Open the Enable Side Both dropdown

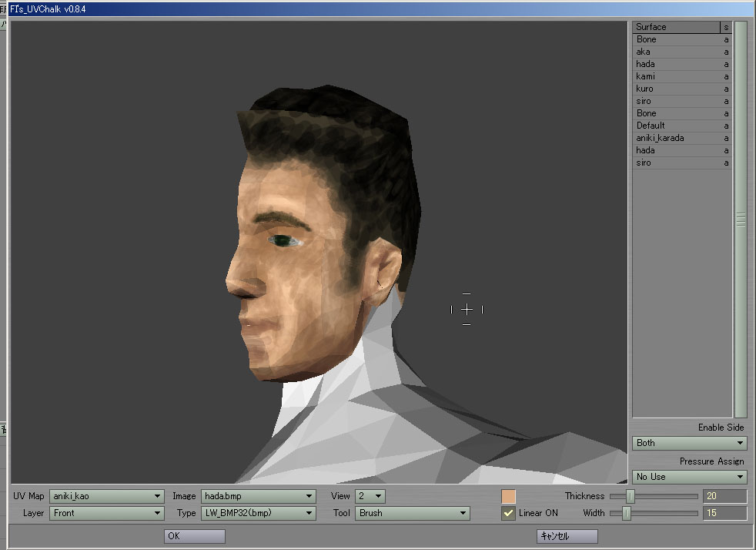689,443
